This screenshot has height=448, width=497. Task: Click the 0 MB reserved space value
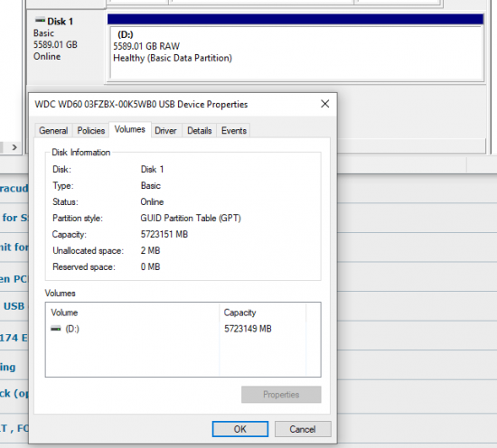coord(150,266)
